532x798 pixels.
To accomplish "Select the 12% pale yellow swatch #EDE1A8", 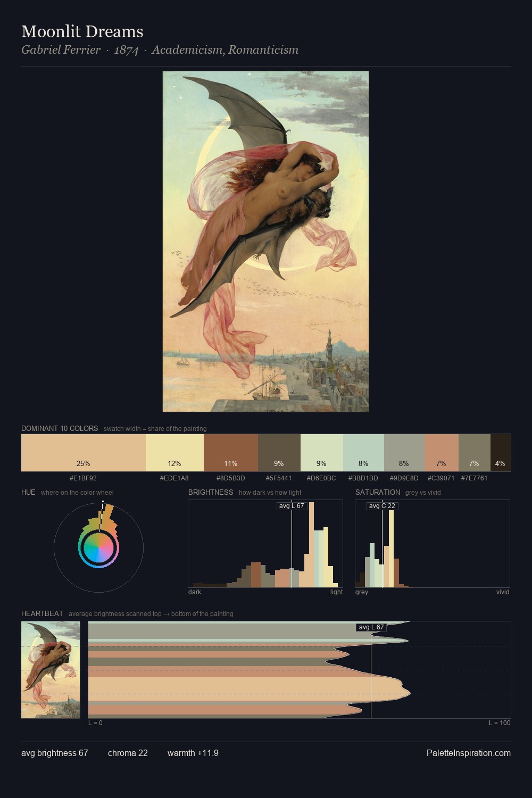I will (x=174, y=453).
